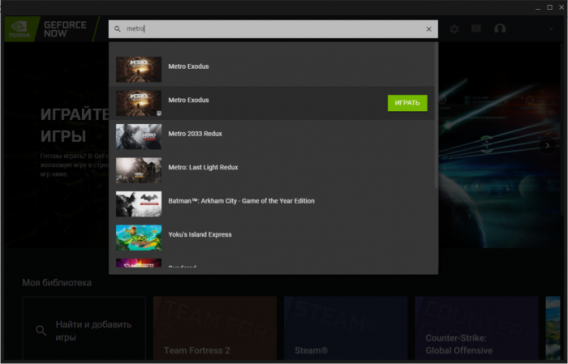Open settings via the gear icon
Image resolution: width=568 pixels, height=364 pixels.
(454, 29)
